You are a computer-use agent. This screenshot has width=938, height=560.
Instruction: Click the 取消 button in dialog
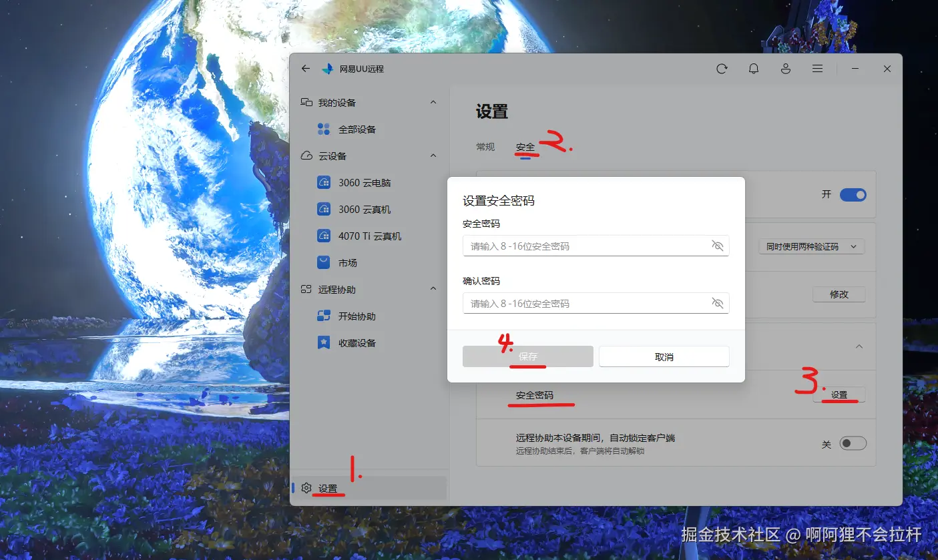664,356
